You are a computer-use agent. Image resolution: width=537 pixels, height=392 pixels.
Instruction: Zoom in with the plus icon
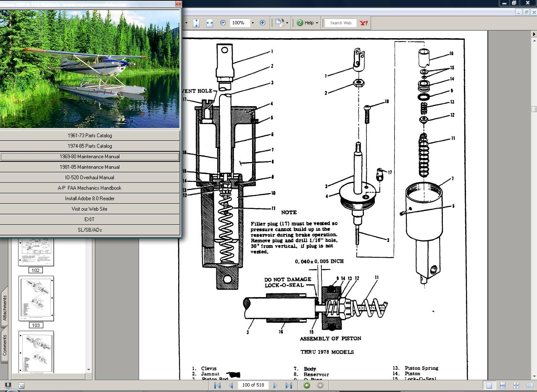[263, 23]
